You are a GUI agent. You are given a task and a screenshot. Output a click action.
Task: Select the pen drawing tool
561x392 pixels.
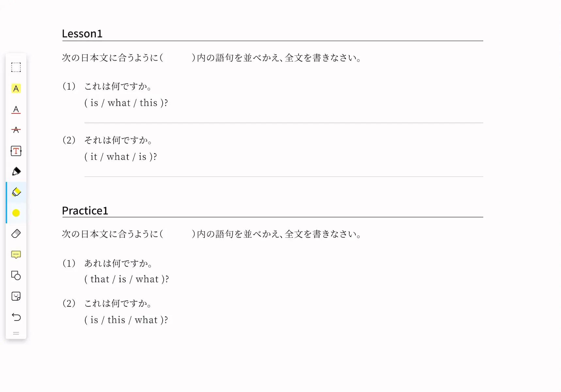click(x=16, y=171)
